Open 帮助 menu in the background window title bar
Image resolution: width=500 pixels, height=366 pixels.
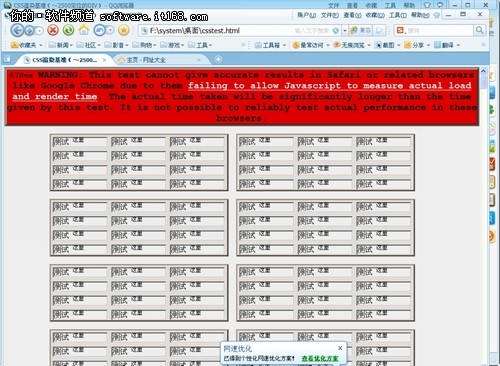(x=409, y=5)
